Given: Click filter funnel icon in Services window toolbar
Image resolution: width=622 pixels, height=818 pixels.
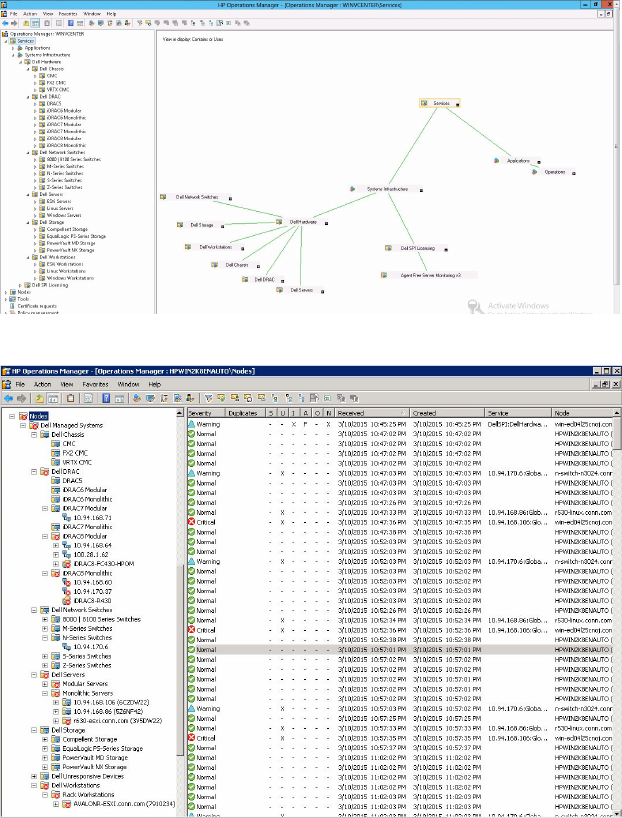Looking at the screenshot, I should coord(139,23).
